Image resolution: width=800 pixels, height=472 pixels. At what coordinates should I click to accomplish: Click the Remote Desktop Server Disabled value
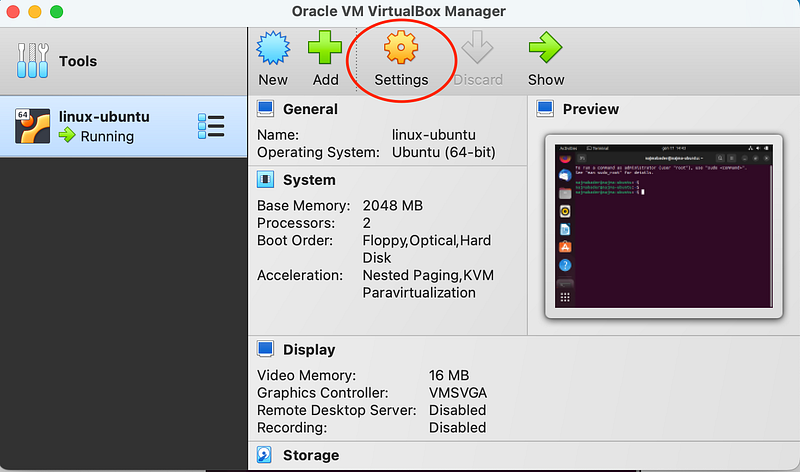coord(458,410)
